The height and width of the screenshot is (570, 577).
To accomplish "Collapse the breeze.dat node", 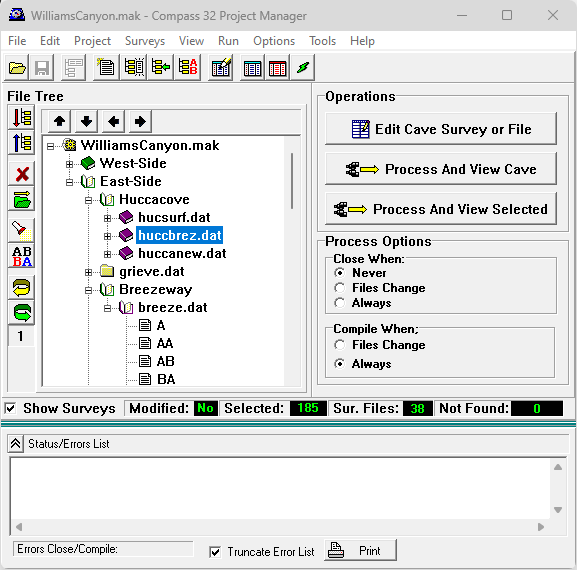I will 107,308.
